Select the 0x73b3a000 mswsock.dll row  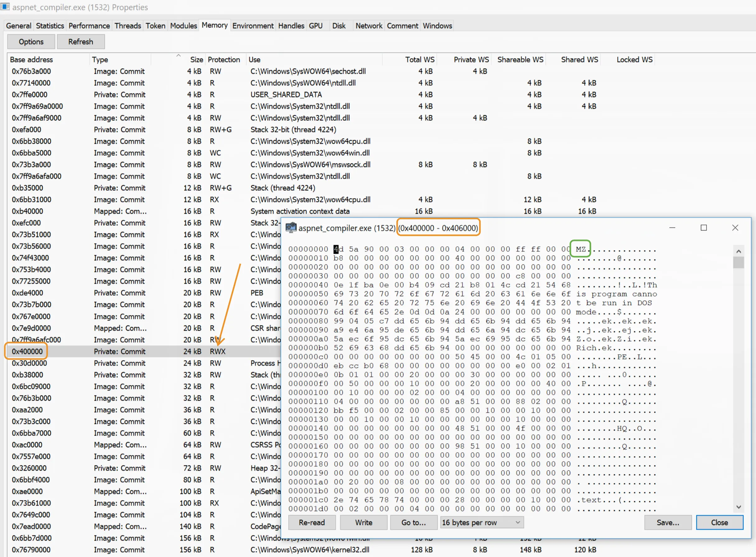[381, 165]
